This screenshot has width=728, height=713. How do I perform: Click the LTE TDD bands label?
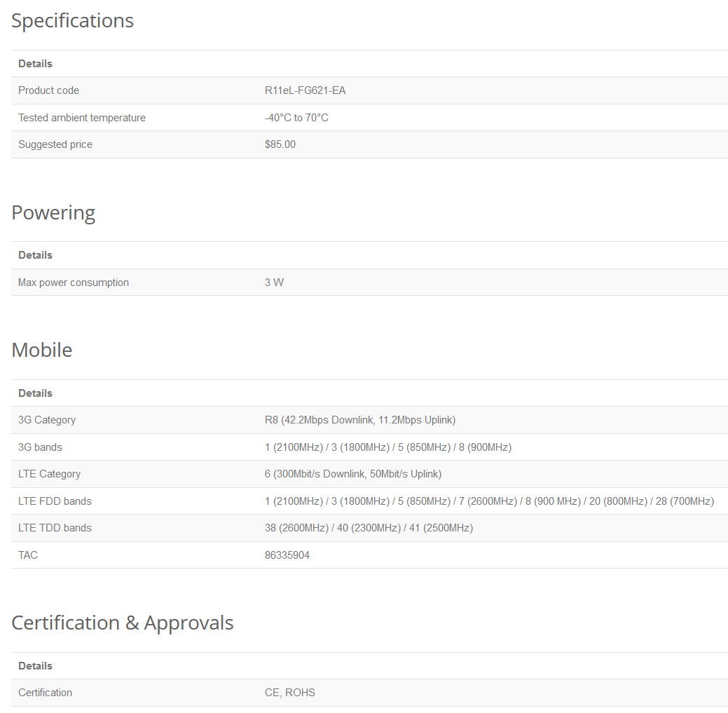(55, 528)
